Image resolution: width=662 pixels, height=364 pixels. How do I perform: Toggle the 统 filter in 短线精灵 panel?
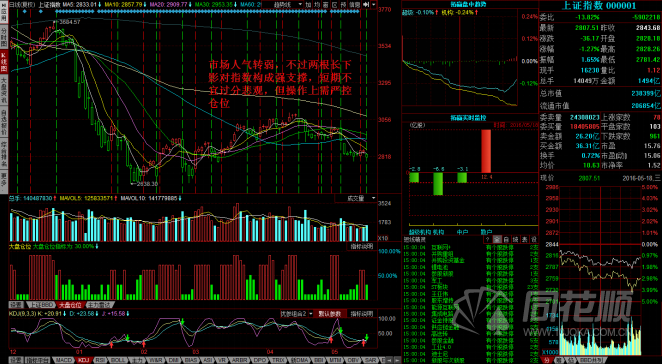(x=515, y=239)
